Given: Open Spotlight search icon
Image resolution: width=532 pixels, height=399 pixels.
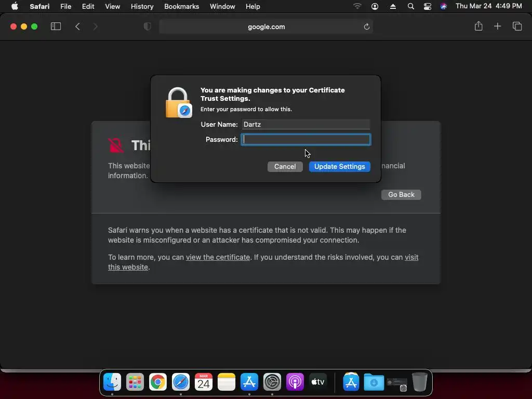Looking at the screenshot, I should pyautogui.click(x=410, y=6).
